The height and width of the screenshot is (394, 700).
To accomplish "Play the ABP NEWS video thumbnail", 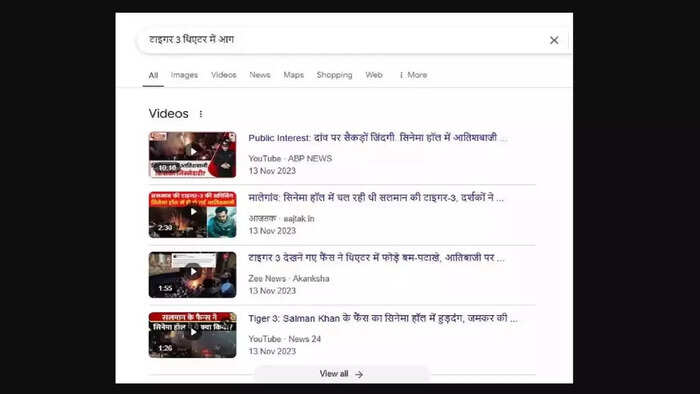I will (x=192, y=154).
